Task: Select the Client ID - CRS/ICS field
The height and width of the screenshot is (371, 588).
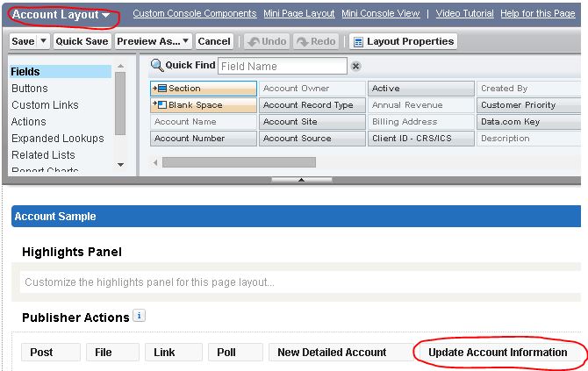Action: pyautogui.click(x=421, y=139)
